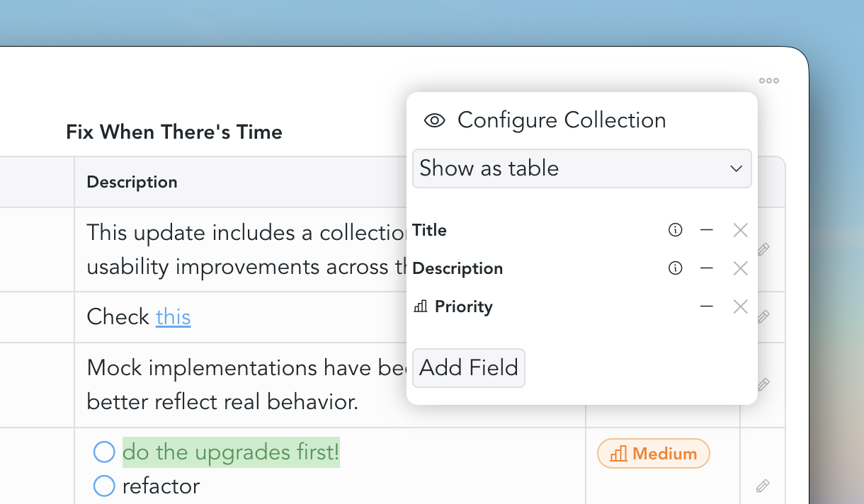The width and height of the screenshot is (864, 504).
Task: Open the 'this' hyperlink
Action: (x=174, y=316)
